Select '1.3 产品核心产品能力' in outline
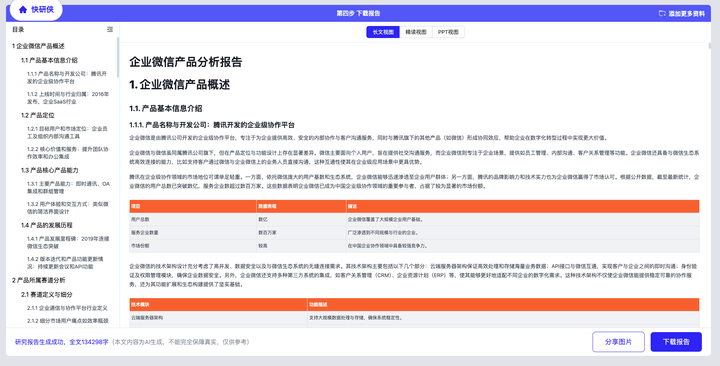 click(50, 170)
